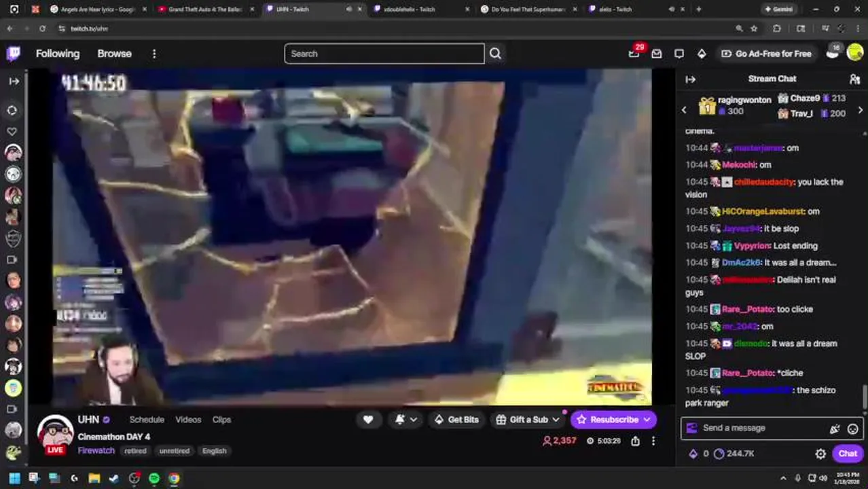Click the Get Bits button under video
The image size is (868, 489).
click(456, 420)
